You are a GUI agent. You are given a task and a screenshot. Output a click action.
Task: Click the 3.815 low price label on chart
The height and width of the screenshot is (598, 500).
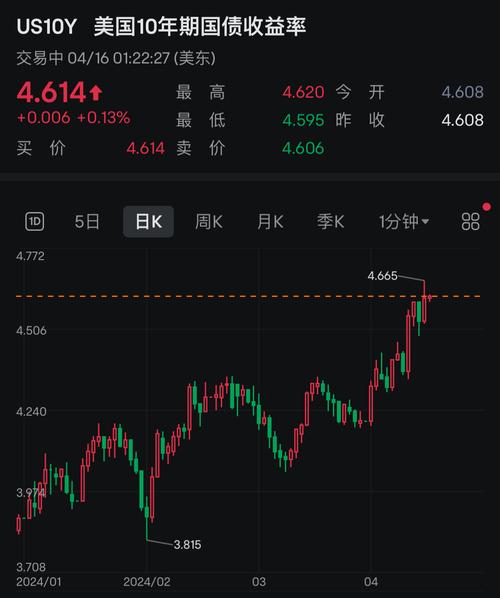point(187,544)
